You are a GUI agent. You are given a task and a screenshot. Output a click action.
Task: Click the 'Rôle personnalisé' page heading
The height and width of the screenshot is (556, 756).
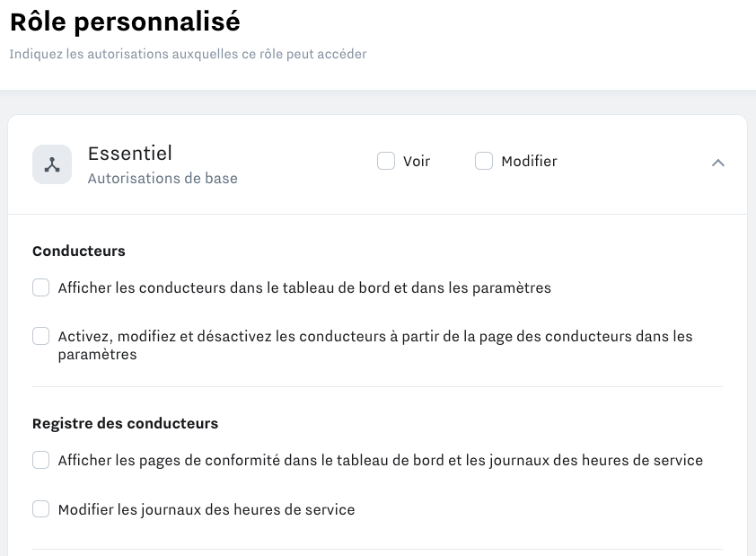(x=125, y=22)
